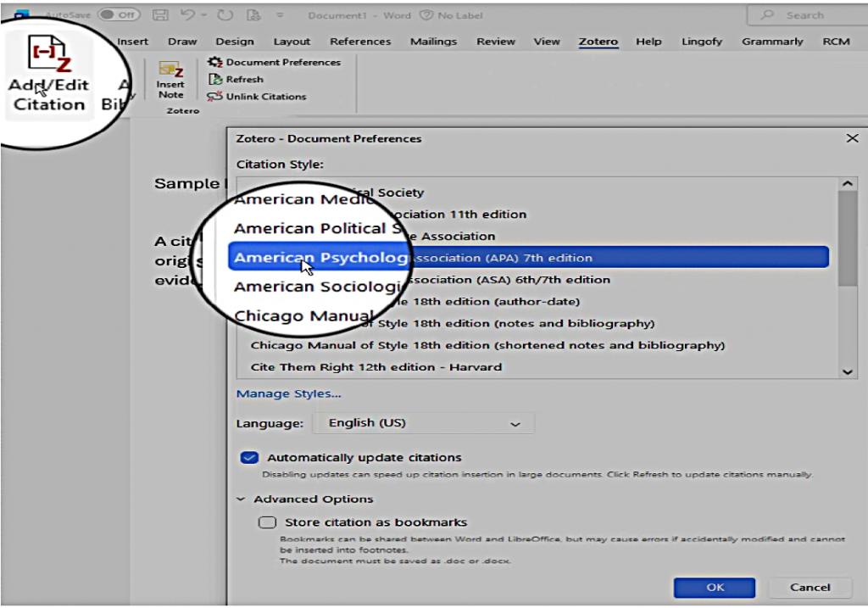
Task: Click the Add/Edit Citation icon
Action: click(x=47, y=56)
